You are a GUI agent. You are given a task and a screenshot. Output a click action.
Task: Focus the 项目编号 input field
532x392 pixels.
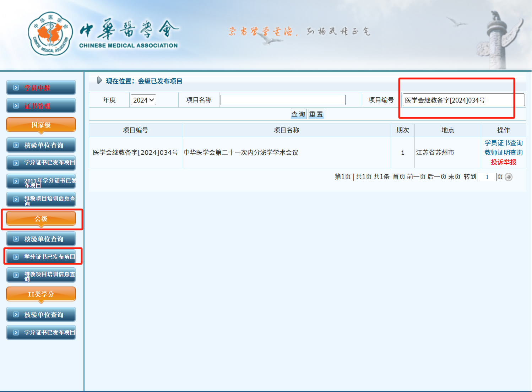pyautogui.click(x=463, y=100)
